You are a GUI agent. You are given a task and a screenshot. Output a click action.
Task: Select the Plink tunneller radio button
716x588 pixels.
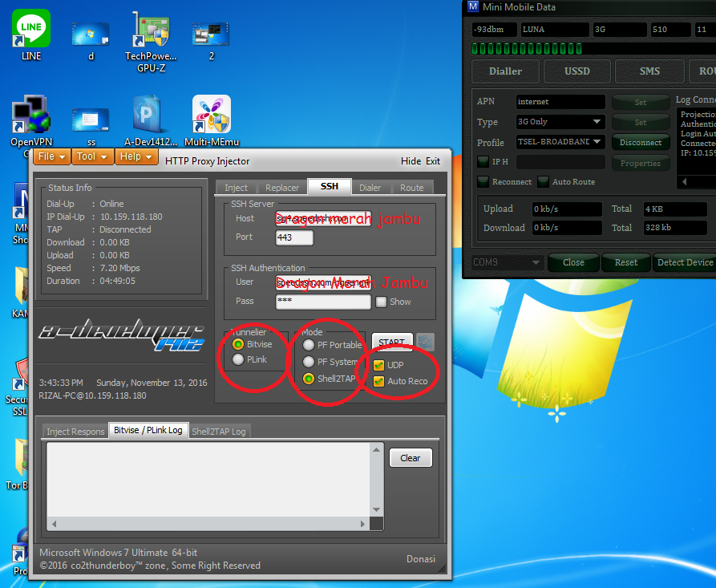(237, 359)
